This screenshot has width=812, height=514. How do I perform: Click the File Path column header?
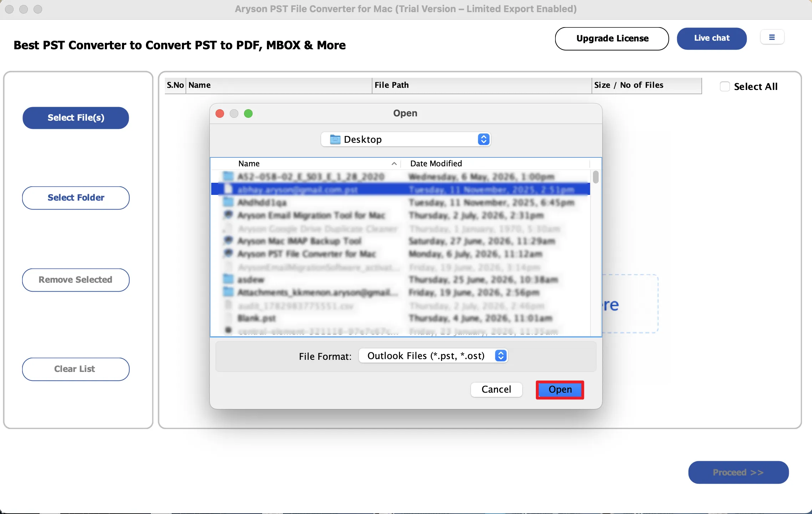tap(482, 85)
